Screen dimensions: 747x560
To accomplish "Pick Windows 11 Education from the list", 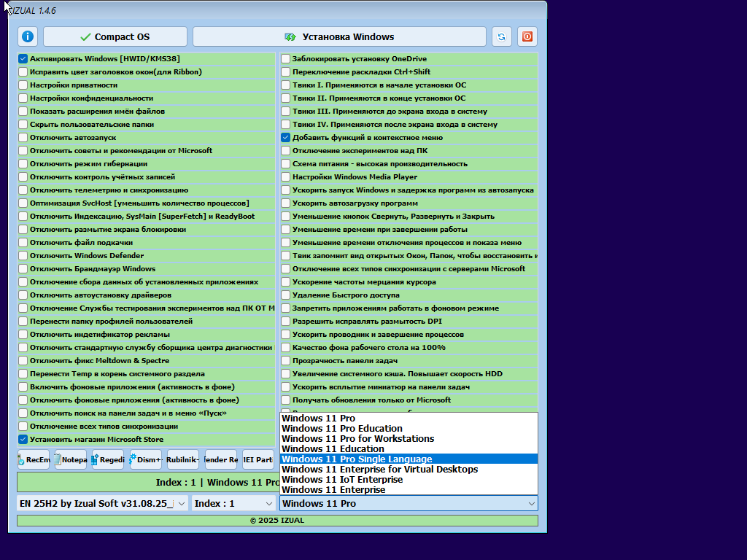I will (409, 449).
